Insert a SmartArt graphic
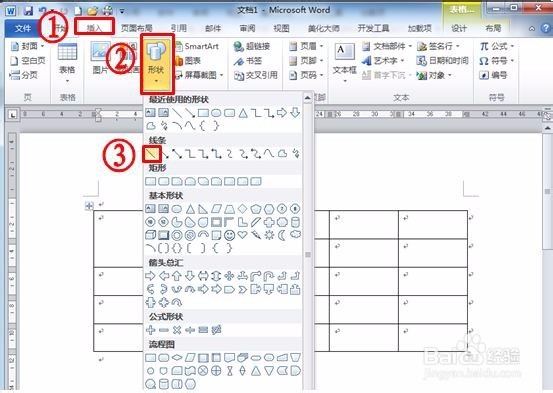The height and width of the screenshot is (393, 553). coord(197,46)
